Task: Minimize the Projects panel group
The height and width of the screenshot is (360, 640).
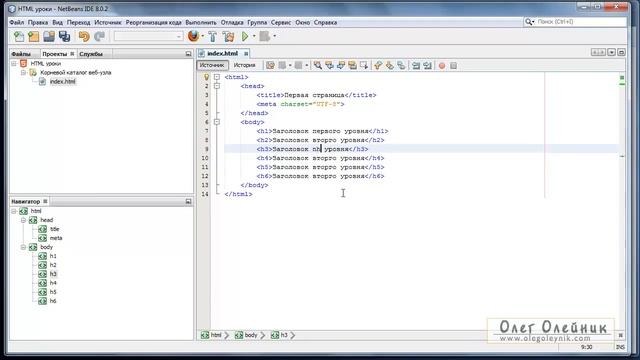Action: tap(188, 54)
